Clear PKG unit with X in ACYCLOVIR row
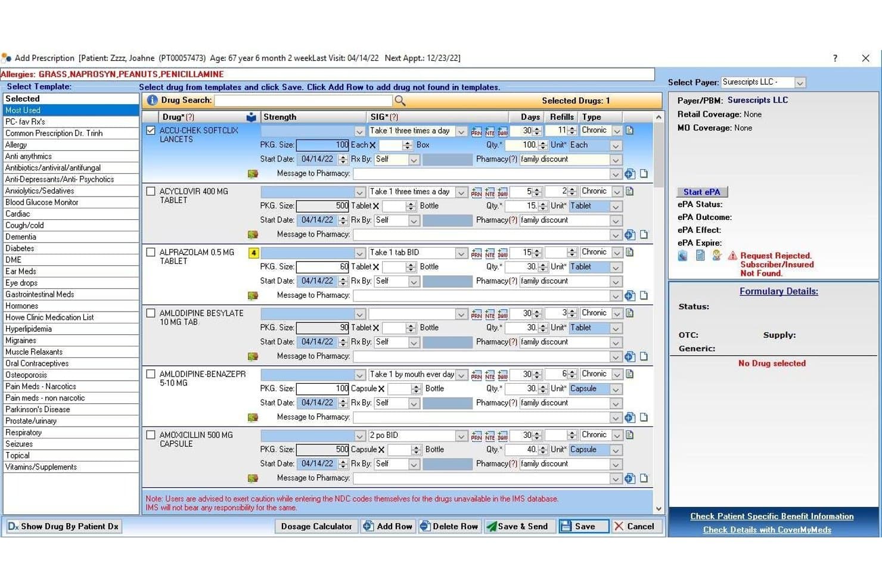The width and height of the screenshot is (882, 588). (376, 206)
